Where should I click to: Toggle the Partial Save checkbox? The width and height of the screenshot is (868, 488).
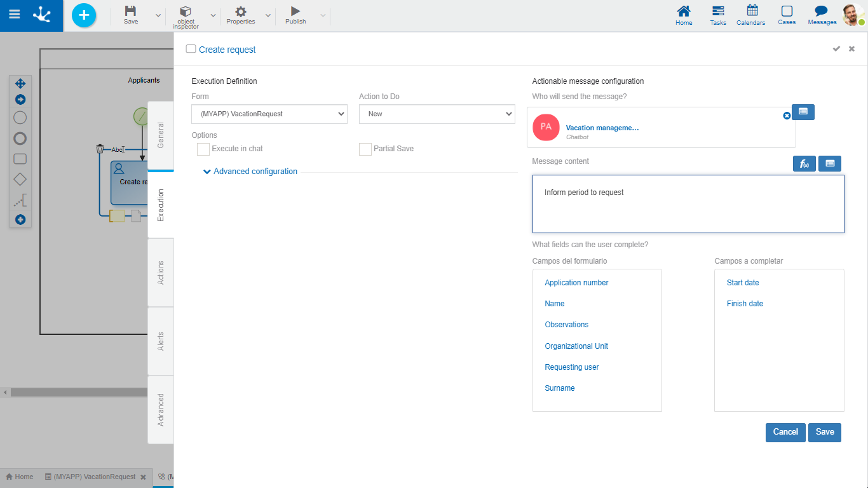pyautogui.click(x=365, y=149)
